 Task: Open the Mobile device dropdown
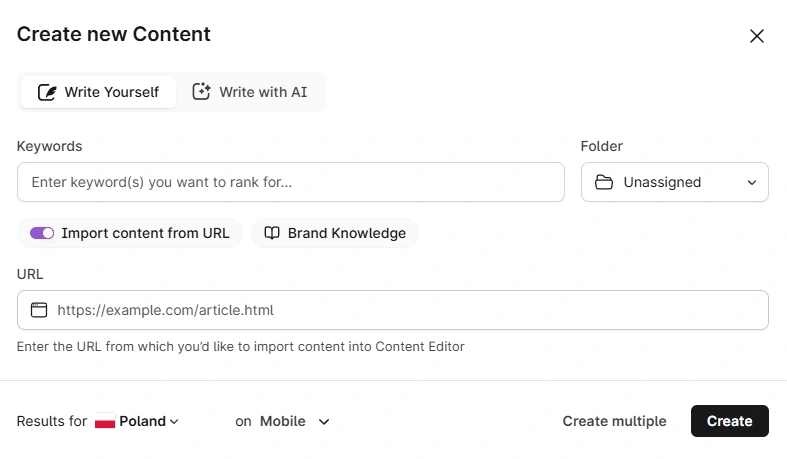(x=294, y=421)
